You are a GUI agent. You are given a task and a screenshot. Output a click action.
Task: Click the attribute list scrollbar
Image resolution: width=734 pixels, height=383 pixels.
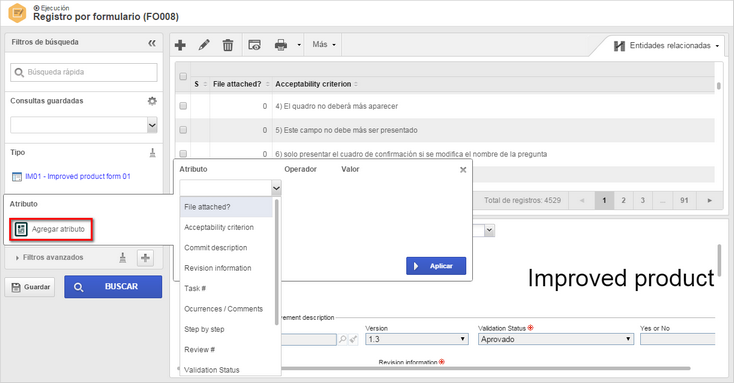[277, 262]
